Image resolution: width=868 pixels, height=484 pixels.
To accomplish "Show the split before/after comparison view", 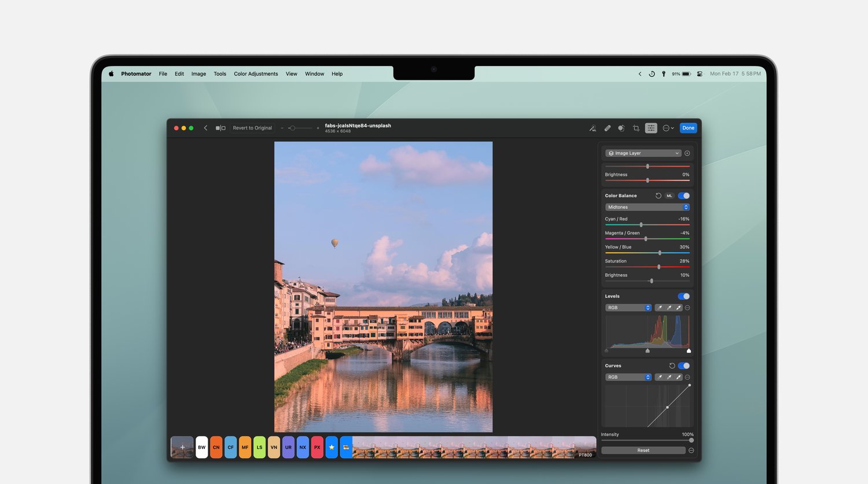I will (220, 128).
